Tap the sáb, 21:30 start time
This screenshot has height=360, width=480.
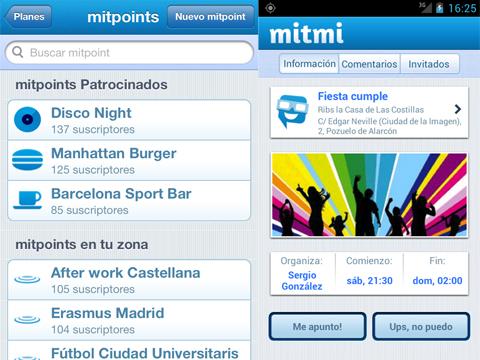(x=369, y=281)
